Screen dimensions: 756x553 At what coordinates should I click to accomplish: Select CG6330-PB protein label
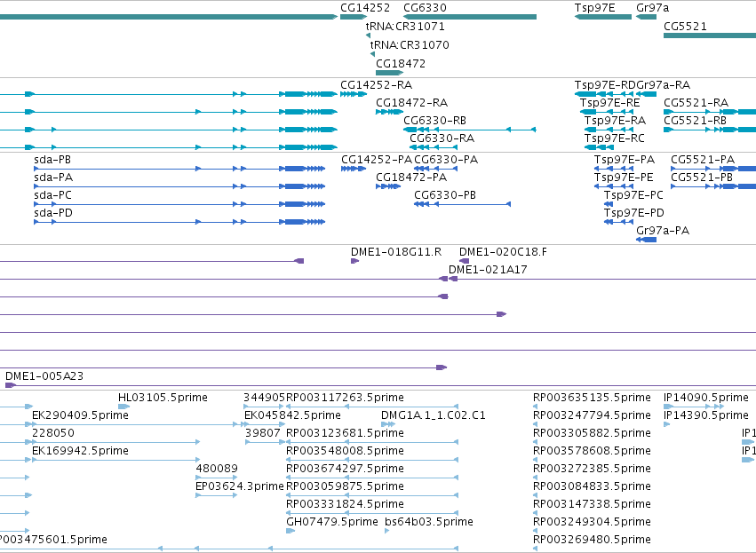point(445,195)
